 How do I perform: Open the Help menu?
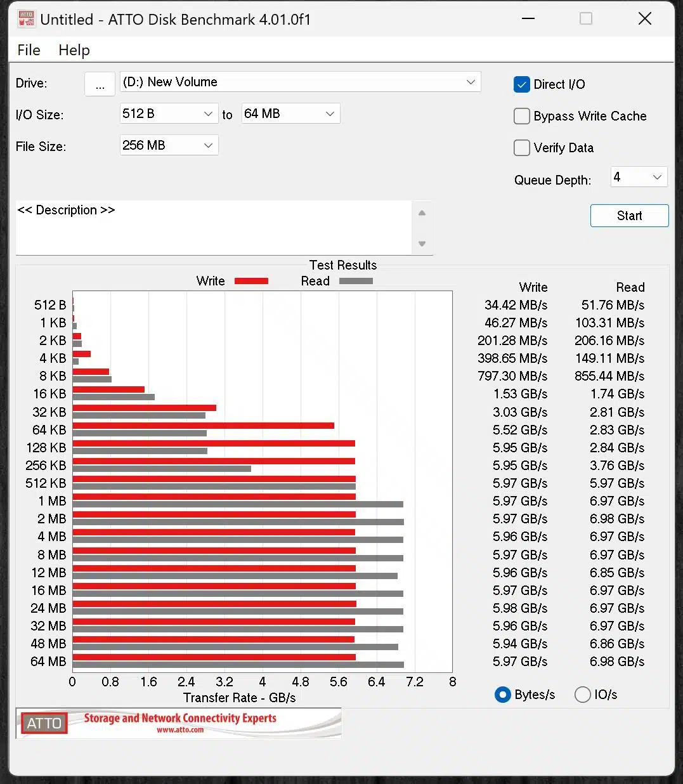[74, 50]
